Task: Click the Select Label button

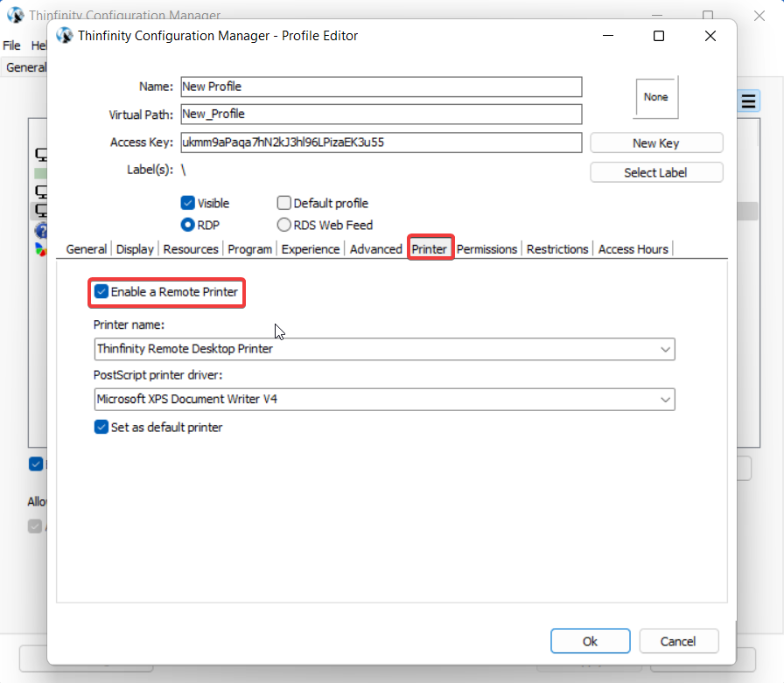Action: (x=656, y=172)
